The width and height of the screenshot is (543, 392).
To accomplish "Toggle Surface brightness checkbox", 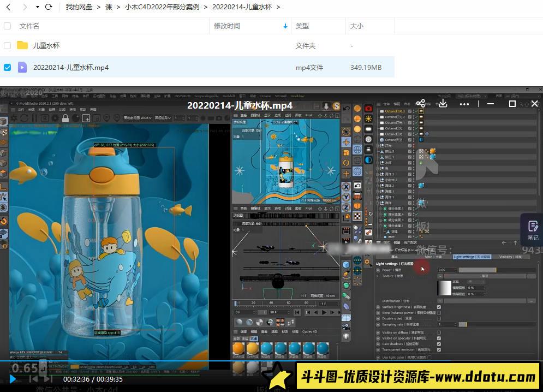I will 439,307.
